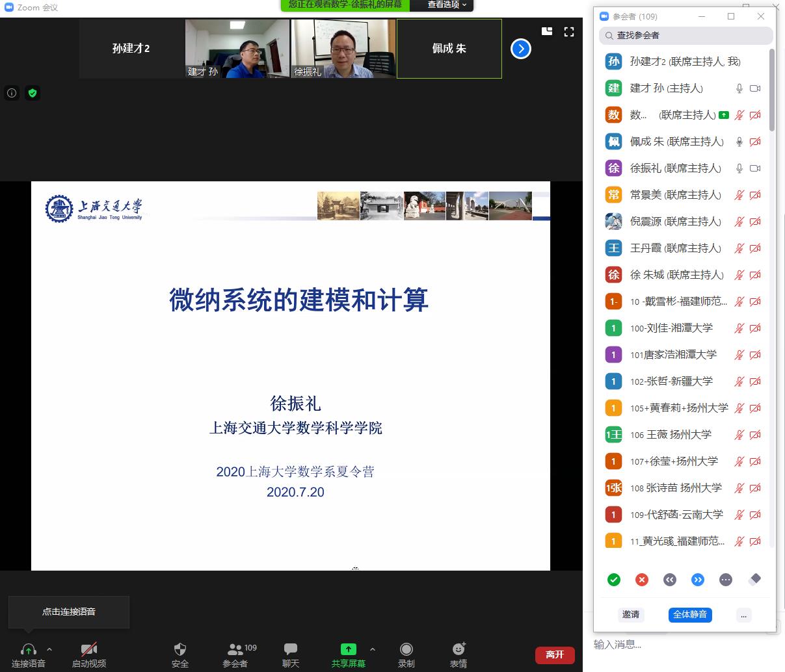The height and width of the screenshot is (672, 785).
Task: Start video with camera toggle
Action: point(89,654)
